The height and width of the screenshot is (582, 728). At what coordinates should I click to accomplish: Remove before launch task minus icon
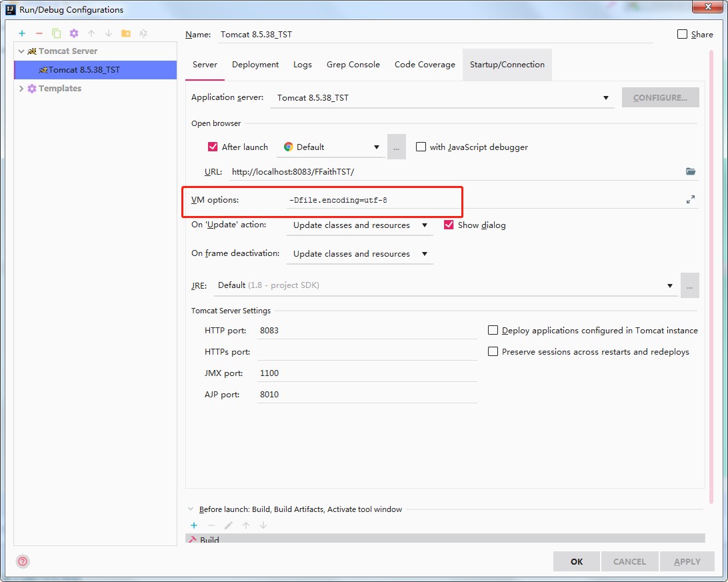click(211, 525)
